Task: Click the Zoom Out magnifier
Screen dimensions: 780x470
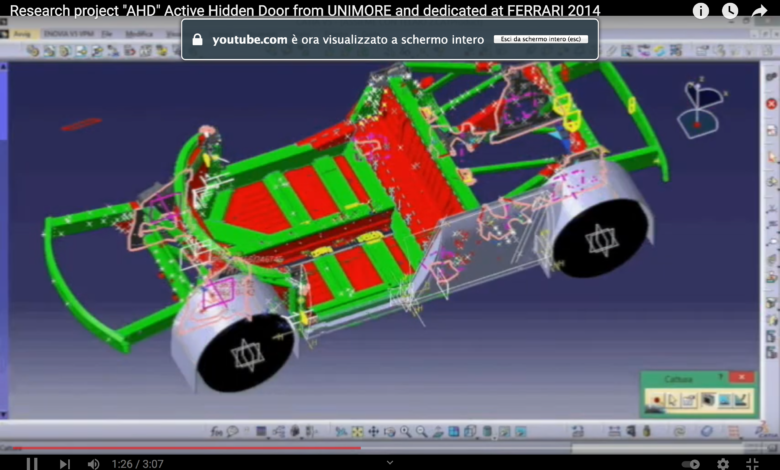Action: [x=421, y=431]
